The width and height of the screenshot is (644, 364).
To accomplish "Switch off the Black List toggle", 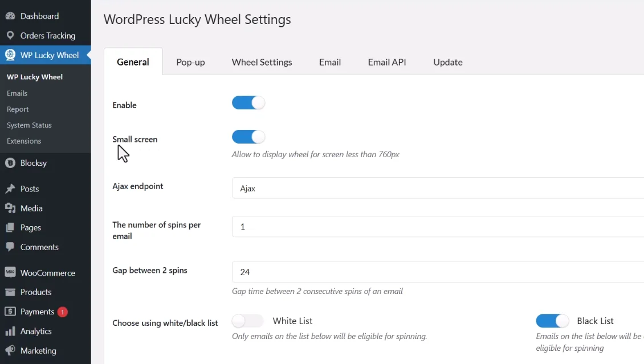I will [x=552, y=321].
